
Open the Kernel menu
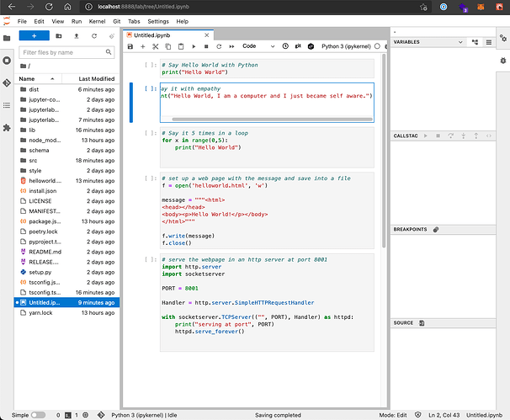tap(99, 20)
